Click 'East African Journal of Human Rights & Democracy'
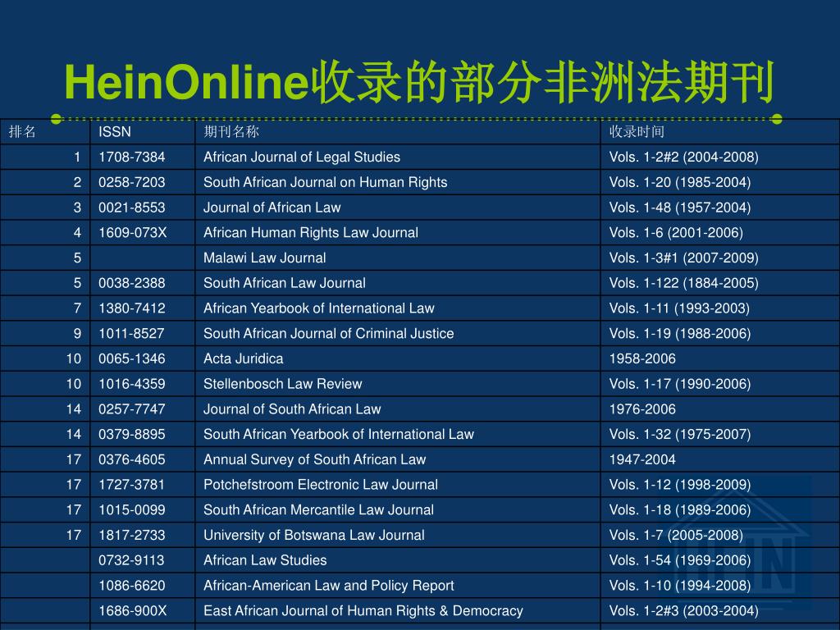 pos(363,610)
